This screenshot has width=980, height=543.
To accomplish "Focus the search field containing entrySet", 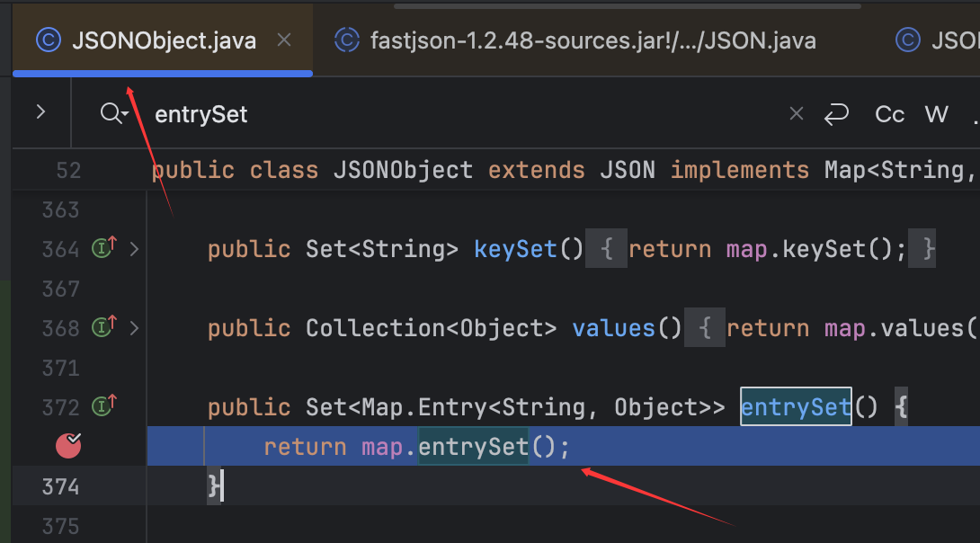I will [x=462, y=114].
